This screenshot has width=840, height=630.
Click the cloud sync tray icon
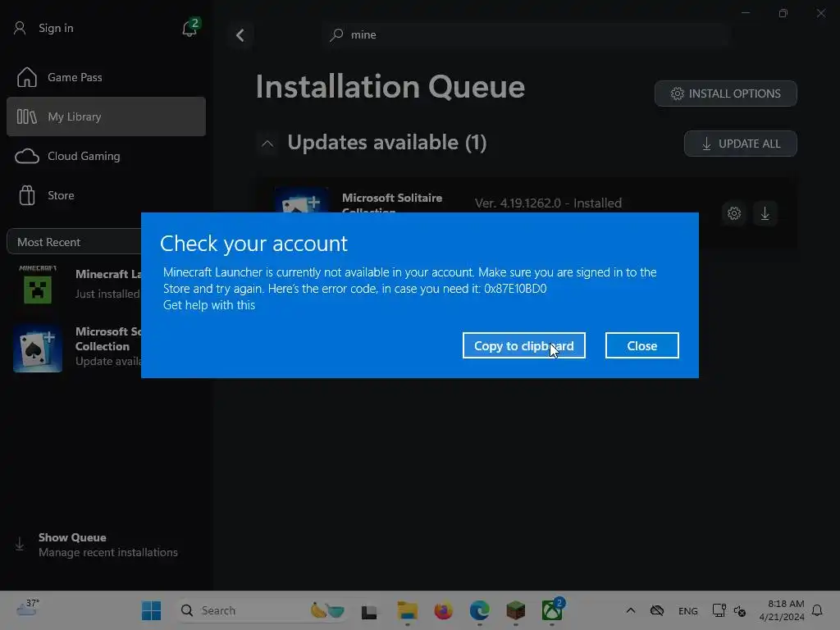[x=657, y=610]
